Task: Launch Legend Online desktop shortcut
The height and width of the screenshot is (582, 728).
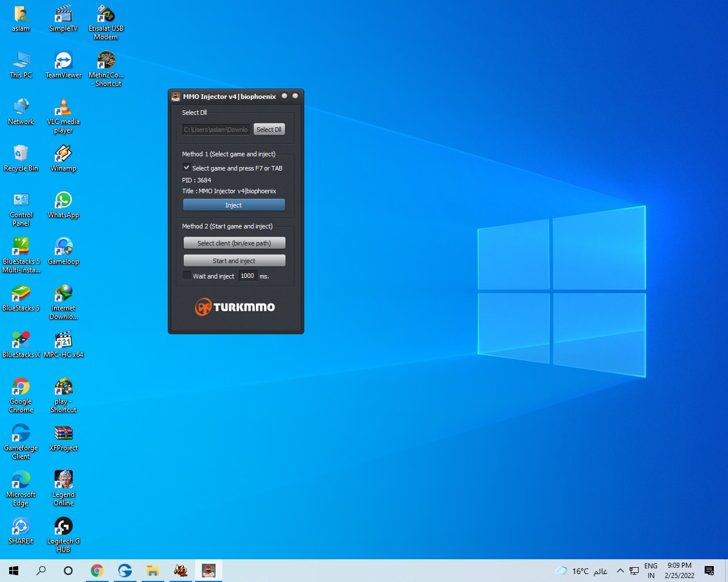Action: 63,489
